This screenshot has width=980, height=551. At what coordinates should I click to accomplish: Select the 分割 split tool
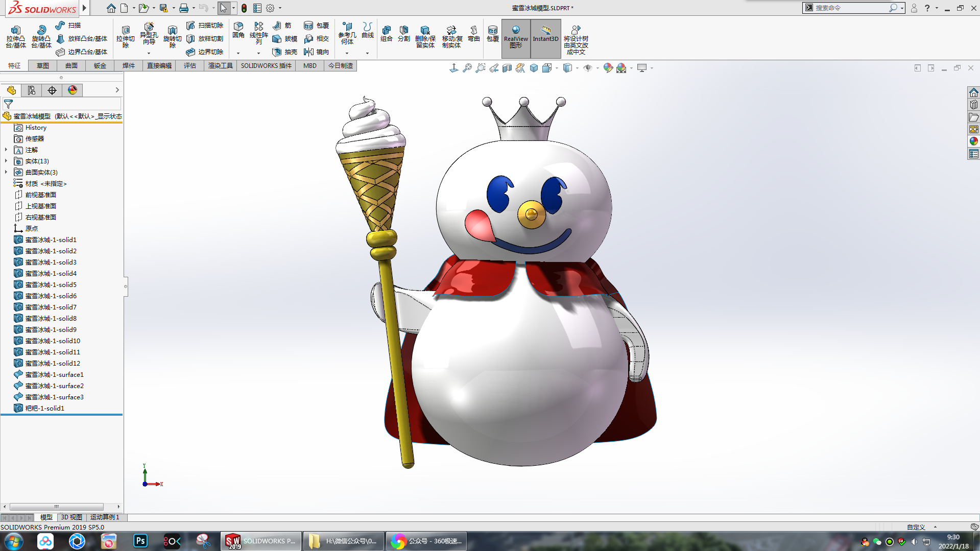click(404, 34)
